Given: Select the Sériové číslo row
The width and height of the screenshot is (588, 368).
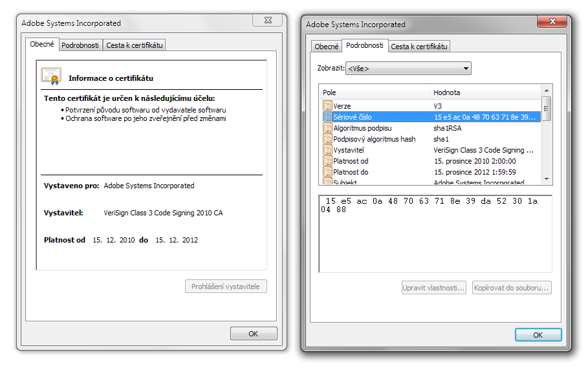Looking at the screenshot, I should (x=431, y=117).
